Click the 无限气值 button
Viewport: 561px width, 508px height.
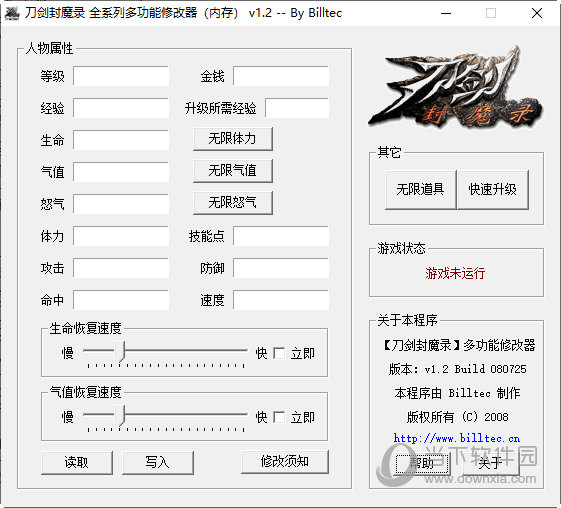pos(233,171)
